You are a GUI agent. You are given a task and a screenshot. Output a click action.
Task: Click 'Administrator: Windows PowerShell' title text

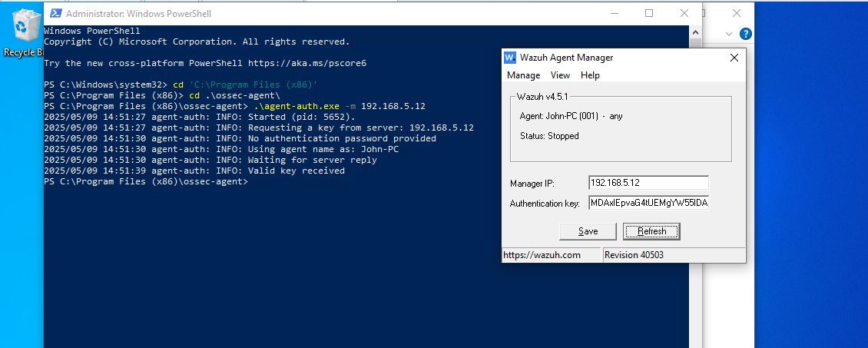138,13
